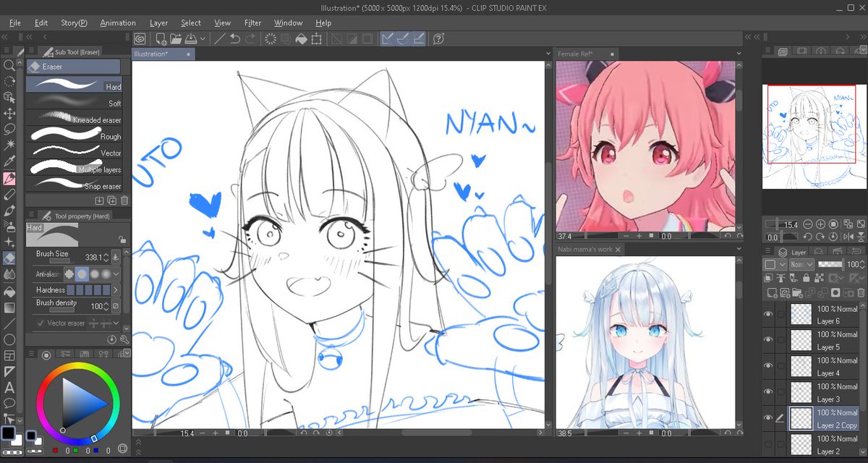Select the Text tool
868x463 pixels.
[9, 387]
